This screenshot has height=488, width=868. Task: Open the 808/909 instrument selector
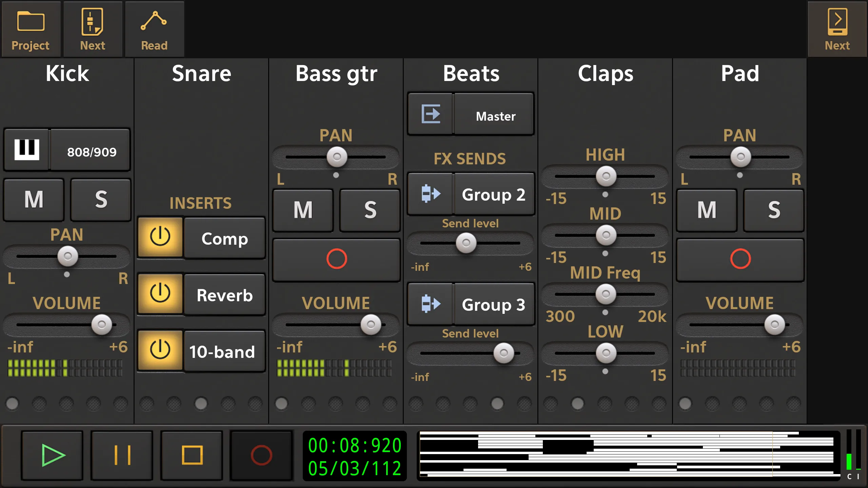point(90,149)
